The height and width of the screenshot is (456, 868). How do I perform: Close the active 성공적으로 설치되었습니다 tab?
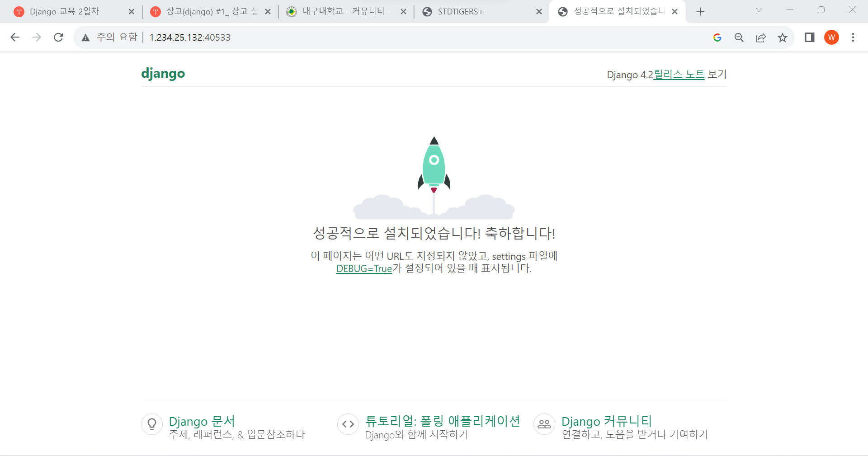pyautogui.click(x=675, y=12)
